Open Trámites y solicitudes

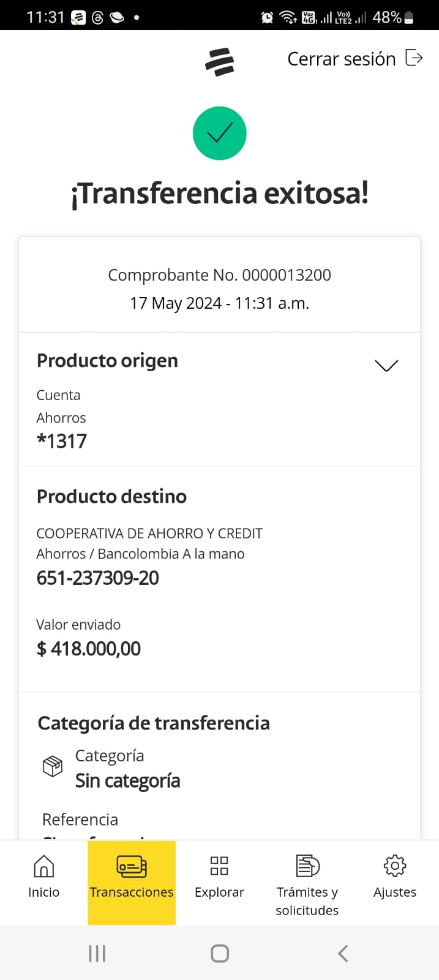click(307, 882)
